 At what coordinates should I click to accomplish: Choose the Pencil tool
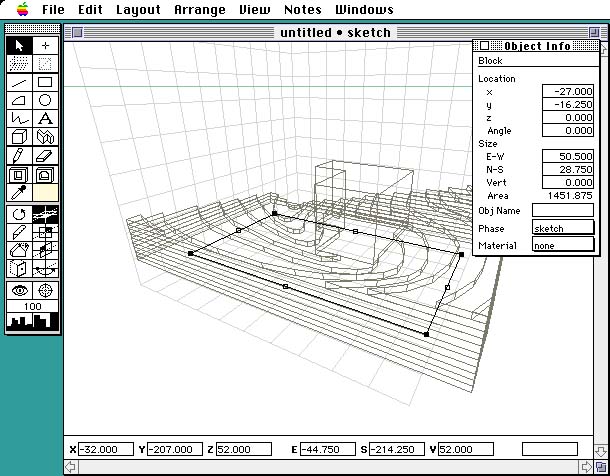click(x=20, y=155)
